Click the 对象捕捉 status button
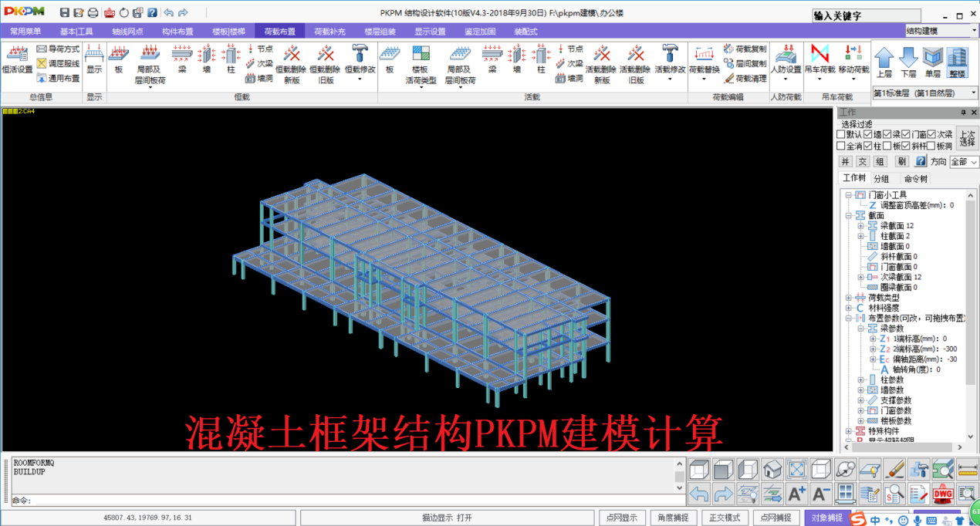The image size is (980, 526). (827, 518)
